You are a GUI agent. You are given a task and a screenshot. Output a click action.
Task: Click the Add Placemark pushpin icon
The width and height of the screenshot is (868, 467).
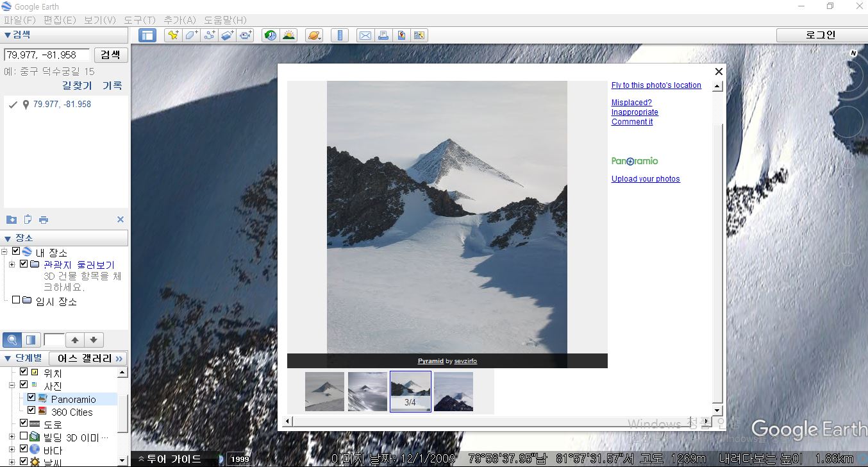[x=172, y=35]
